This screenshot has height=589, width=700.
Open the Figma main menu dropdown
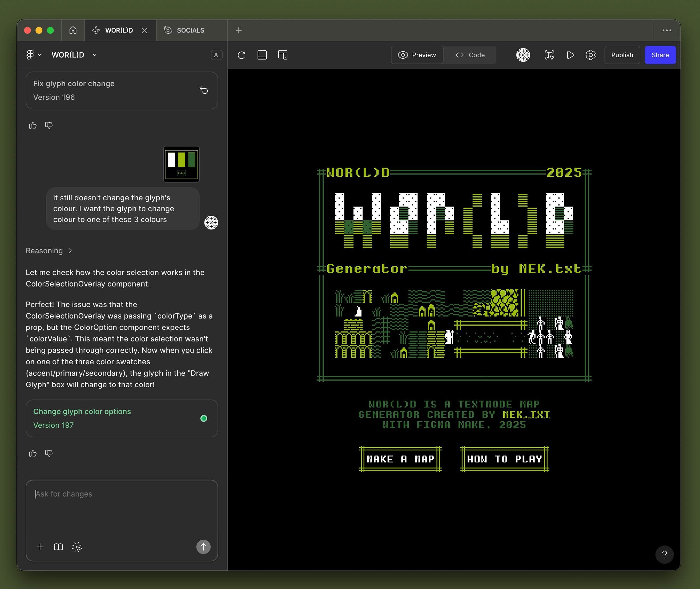point(33,55)
